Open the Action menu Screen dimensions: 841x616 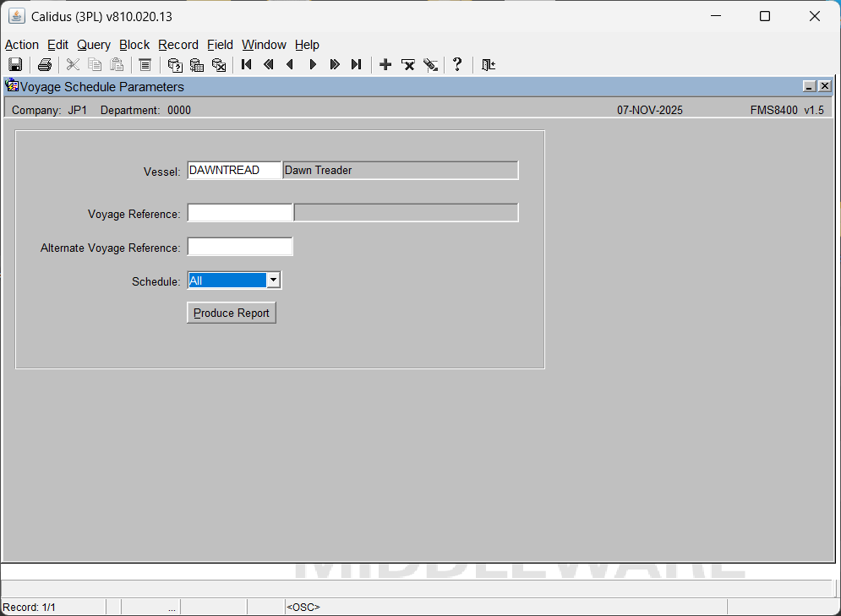tap(22, 45)
